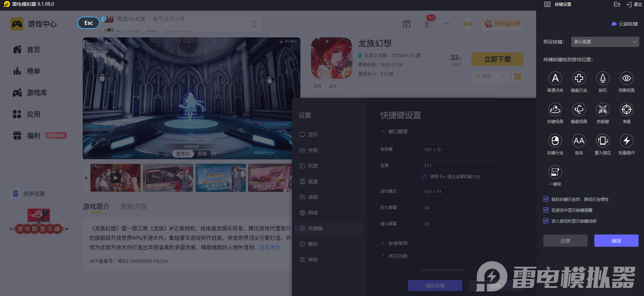Click the 登录 login button
Viewport: 644px width, 296px height.
click(x=468, y=24)
